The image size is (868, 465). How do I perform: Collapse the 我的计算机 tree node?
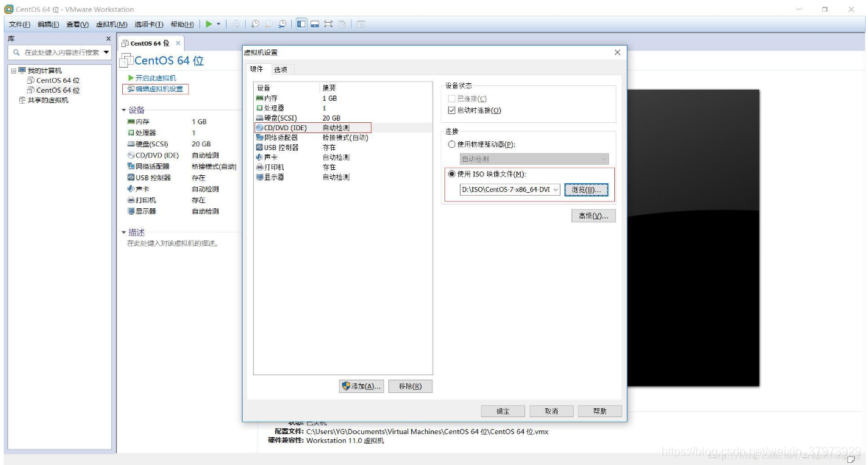(x=14, y=71)
